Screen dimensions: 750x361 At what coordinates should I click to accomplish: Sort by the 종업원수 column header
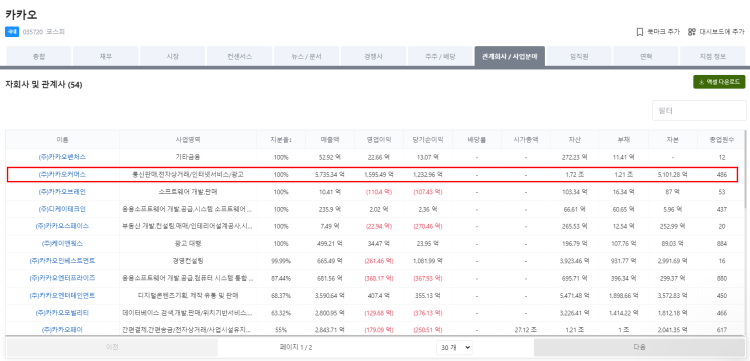tap(721, 140)
